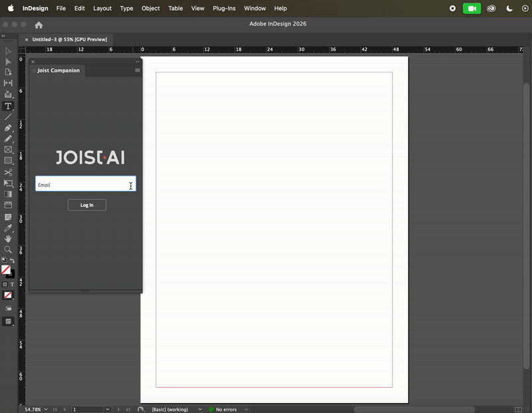
Task: Activate the Gap tool
Action: coord(8,83)
